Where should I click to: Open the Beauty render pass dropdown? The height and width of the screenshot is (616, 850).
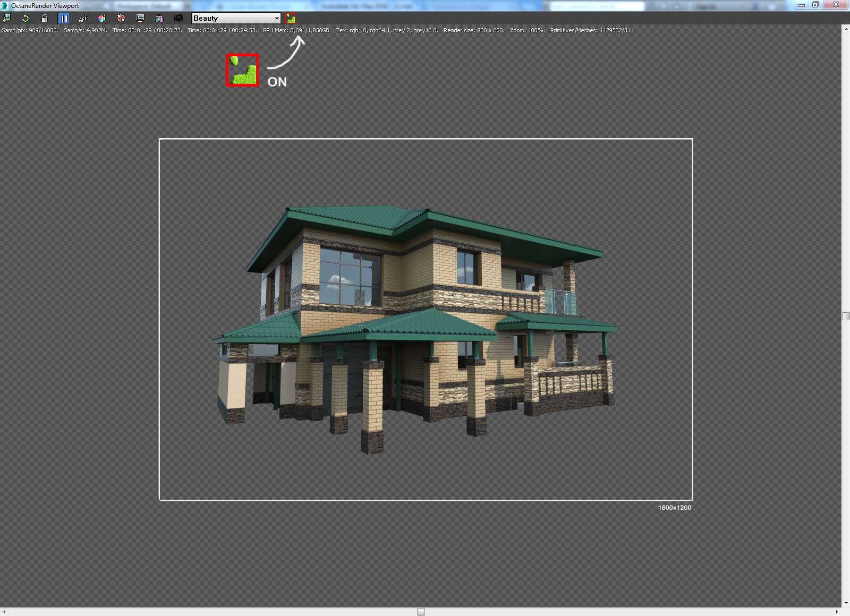pos(236,18)
